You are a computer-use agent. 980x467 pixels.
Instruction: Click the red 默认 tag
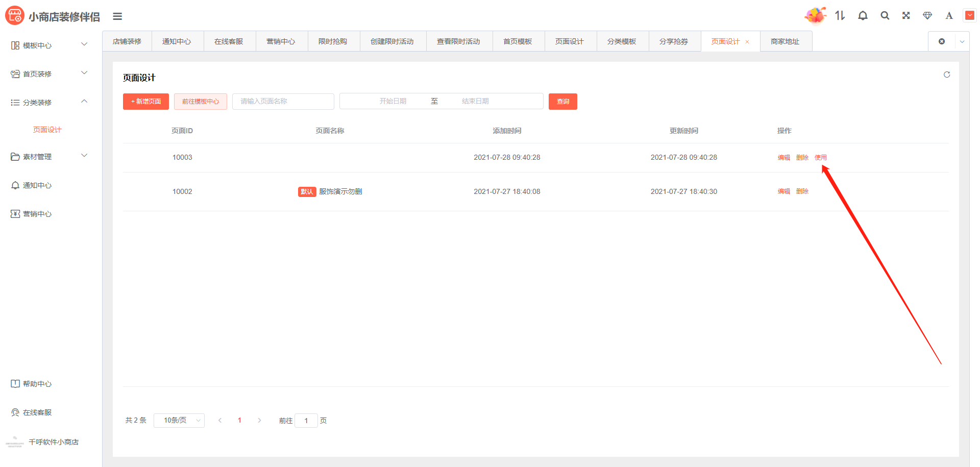click(x=307, y=192)
